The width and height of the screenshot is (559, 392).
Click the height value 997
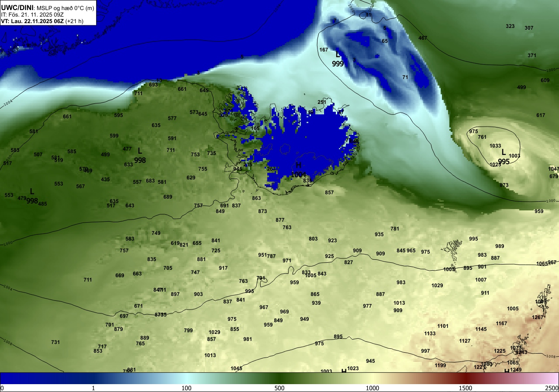point(425,351)
